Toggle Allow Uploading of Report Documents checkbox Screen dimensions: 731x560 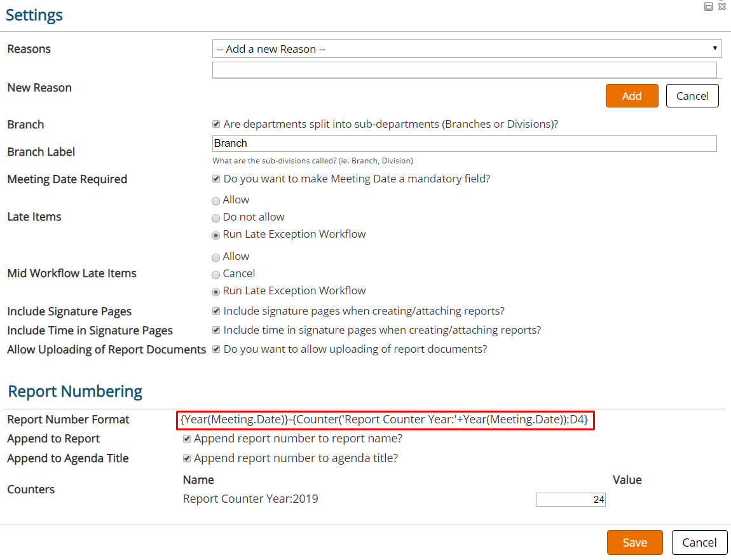point(216,349)
